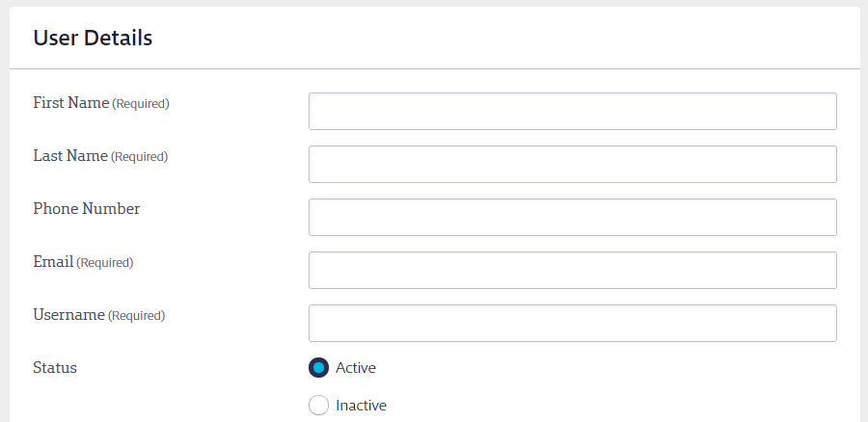Click '(Required)' note beside First Name
The width and height of the screenshot is (868, 422).
click(x=141, y=104)
